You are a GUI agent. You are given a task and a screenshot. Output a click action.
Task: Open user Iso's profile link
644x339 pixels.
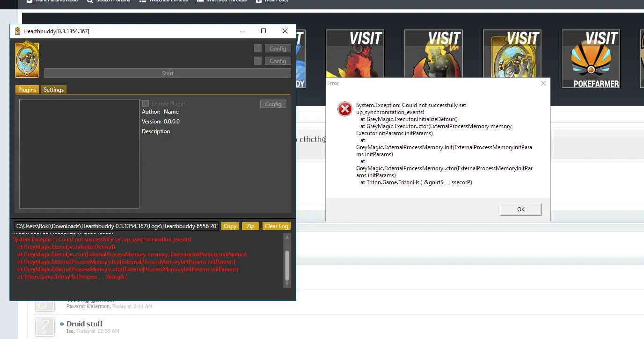[x=70, y=331]
